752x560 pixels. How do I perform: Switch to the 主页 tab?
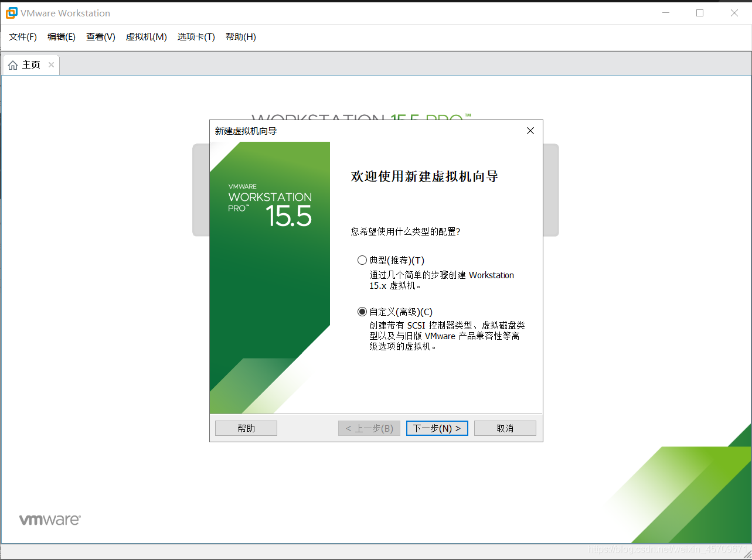coord(29,64)
